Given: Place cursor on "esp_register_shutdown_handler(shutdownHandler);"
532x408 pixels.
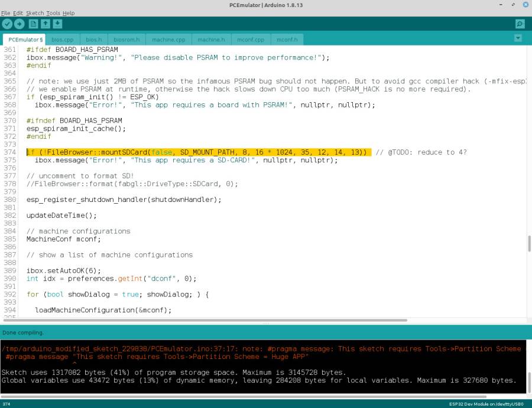Looking at the screenshot, I should click(124, 200).
